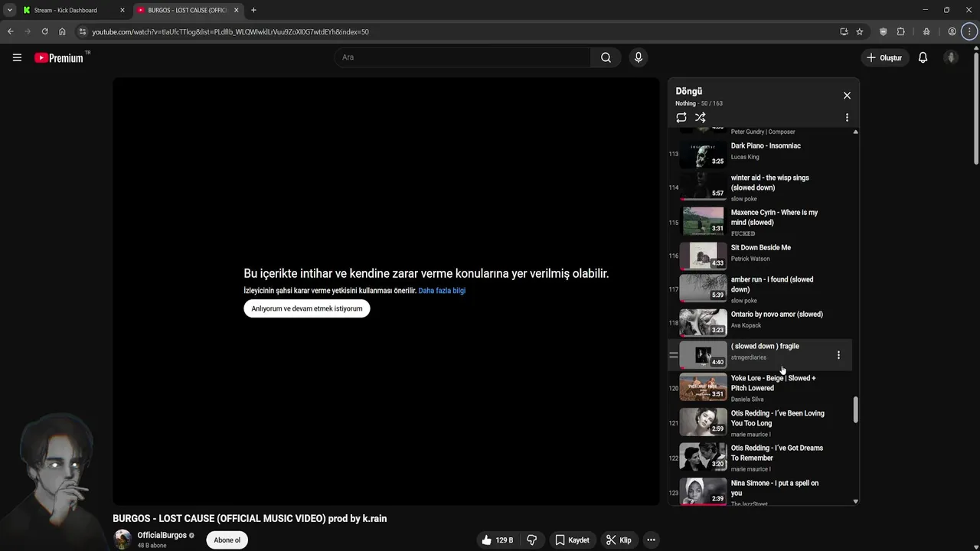Open browser extensions puzzle icon
The width and height of the screenshot is (980, 551).
pos(900,31)
